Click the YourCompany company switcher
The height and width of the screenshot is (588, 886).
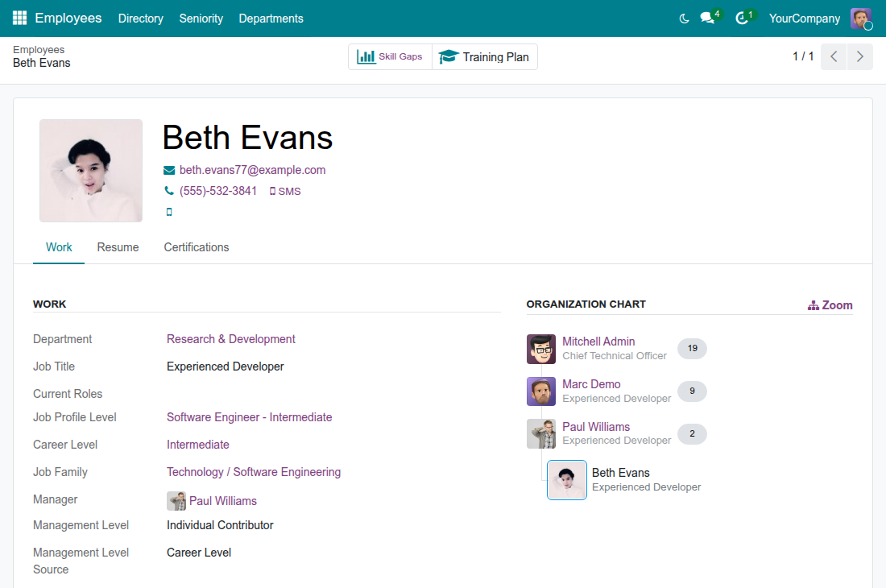805,19
